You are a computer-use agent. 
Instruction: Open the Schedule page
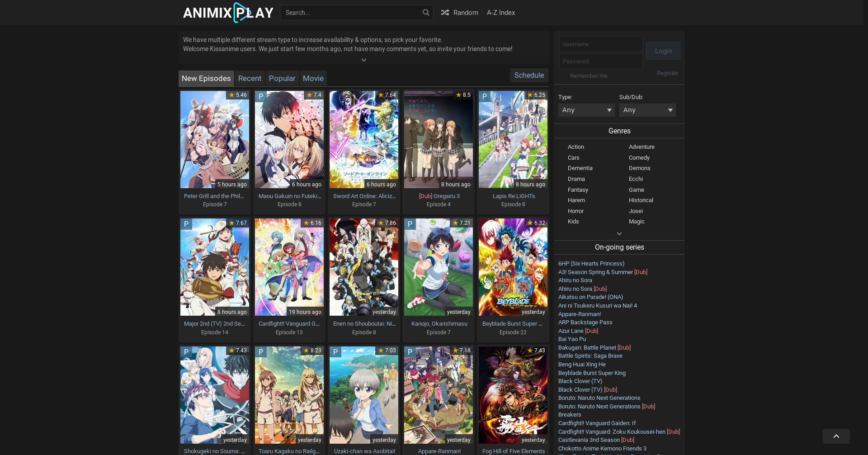[528, 76]
